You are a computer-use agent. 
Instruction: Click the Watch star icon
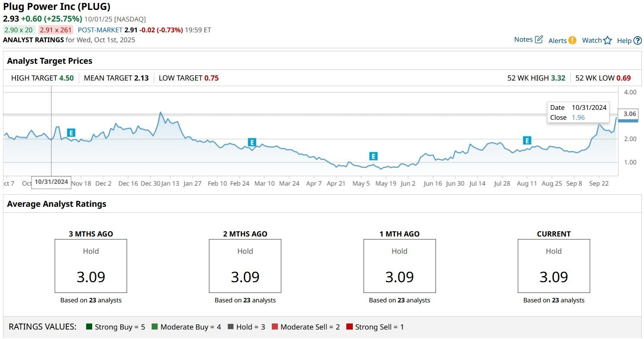click(607, 40)
